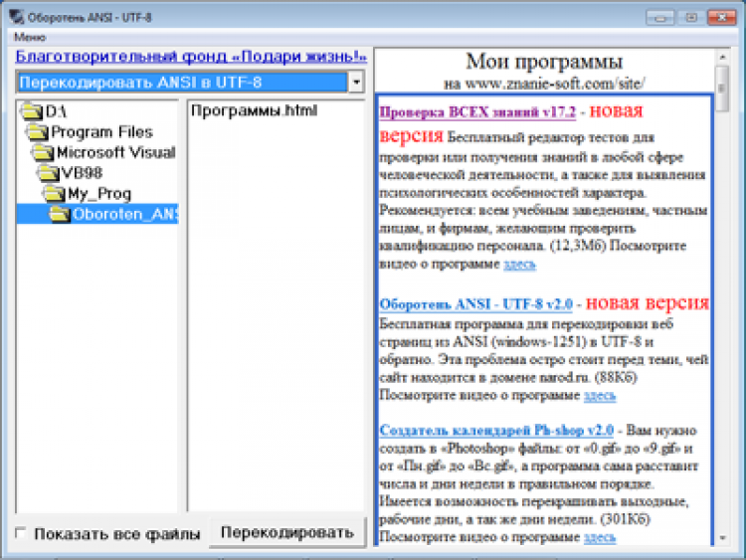
Task: Click the VB98 folder icon
Action: tap(48, 173)
